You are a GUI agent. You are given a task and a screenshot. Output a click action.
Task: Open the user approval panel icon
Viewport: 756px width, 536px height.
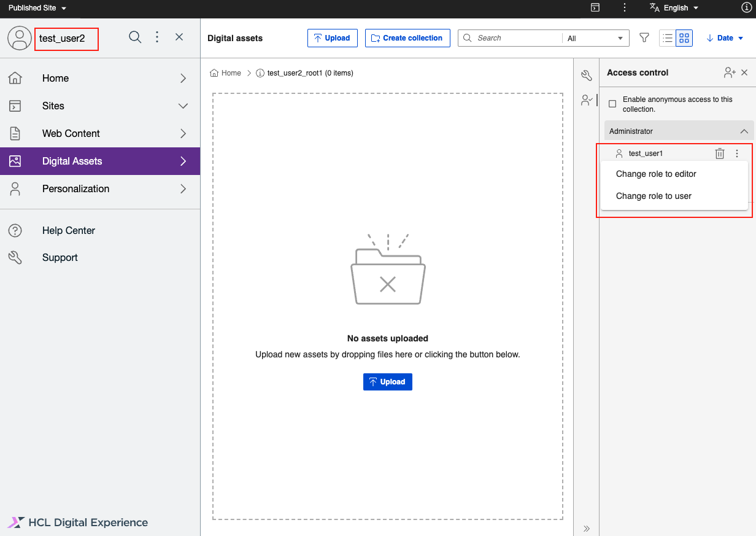(586, 99)
